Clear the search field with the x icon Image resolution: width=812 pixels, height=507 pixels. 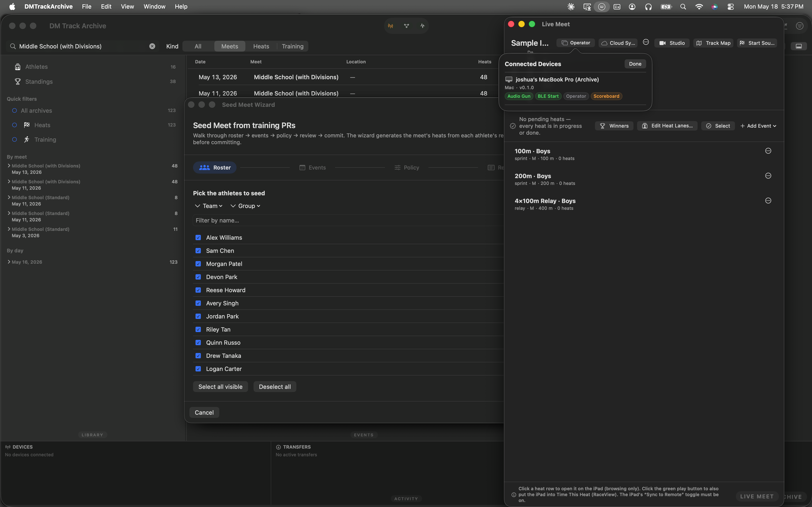[152, 46]
